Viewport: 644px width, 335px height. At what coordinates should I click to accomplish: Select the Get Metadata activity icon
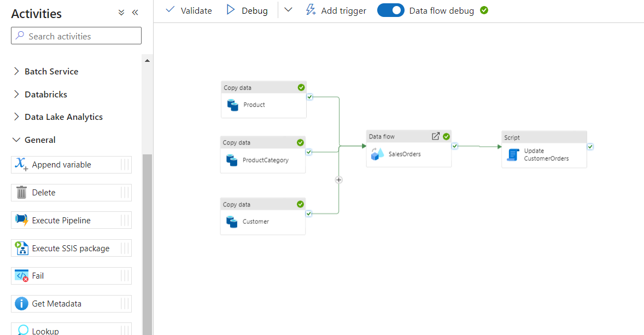[x=21, y=304]
